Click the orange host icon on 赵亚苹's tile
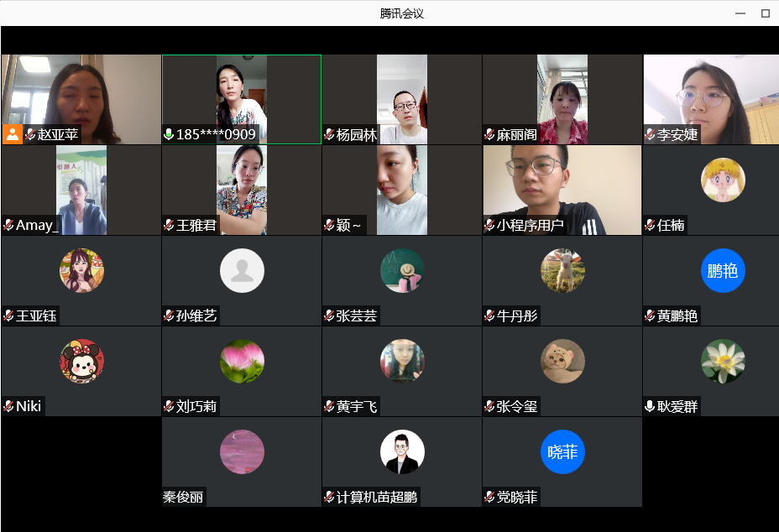 [x=13, y=134]
